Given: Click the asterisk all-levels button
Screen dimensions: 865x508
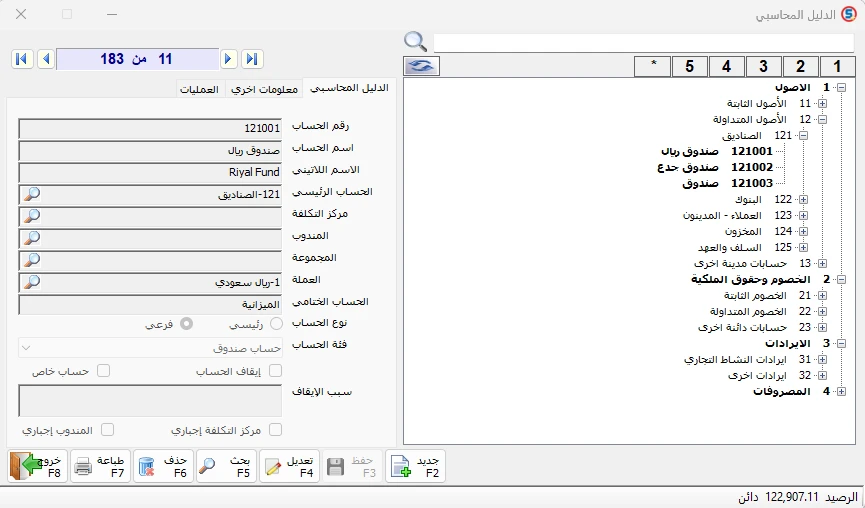Looking at the screenshot, I should [x=653, y=66].
